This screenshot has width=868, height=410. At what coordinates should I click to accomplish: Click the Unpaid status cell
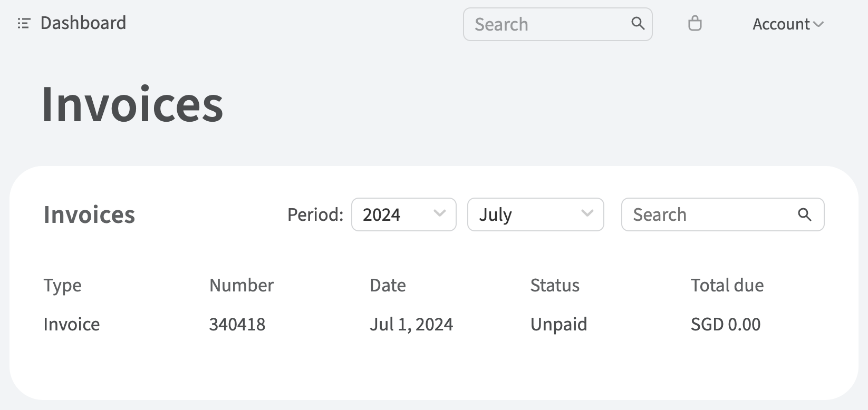558,324
